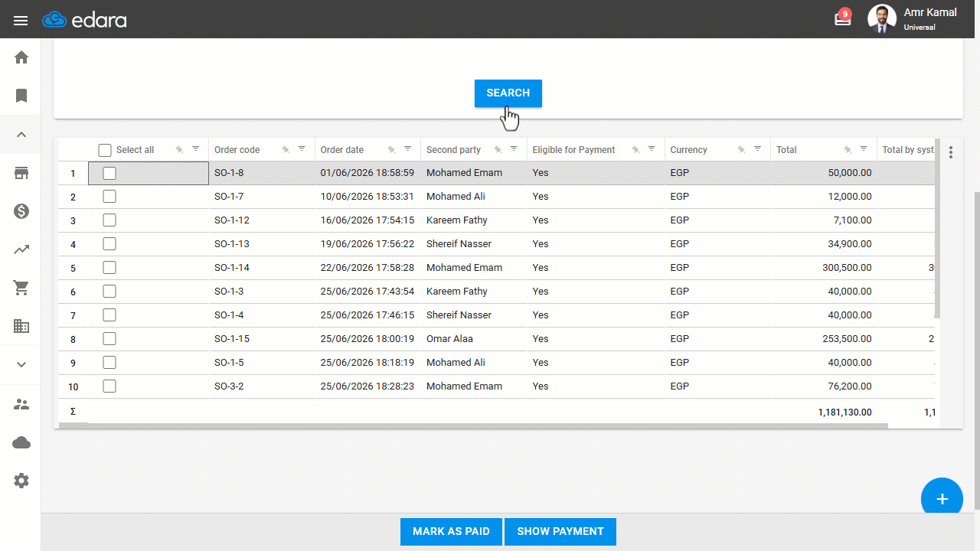Sort by the Order code header
The height and width of the screenshot is (551, 980).
237,150
